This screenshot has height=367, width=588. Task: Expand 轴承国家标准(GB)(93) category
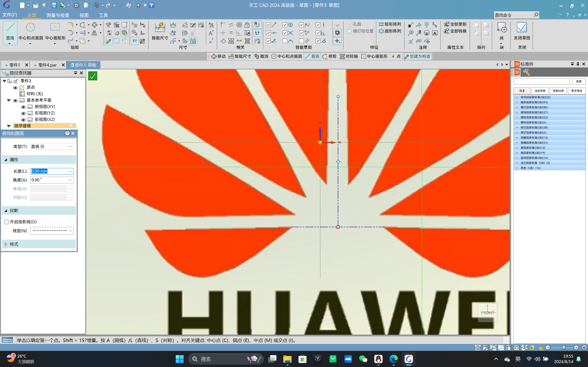coord(517,102)
